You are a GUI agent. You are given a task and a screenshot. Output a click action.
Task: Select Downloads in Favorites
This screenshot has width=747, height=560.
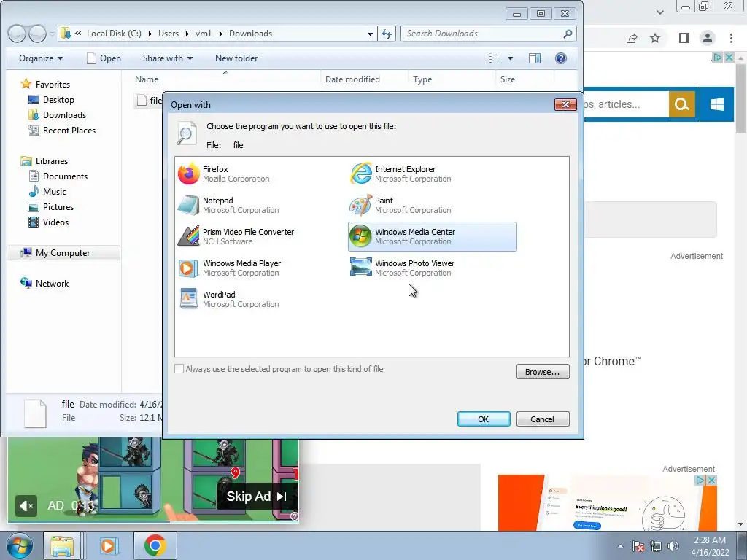coord(64,115)
